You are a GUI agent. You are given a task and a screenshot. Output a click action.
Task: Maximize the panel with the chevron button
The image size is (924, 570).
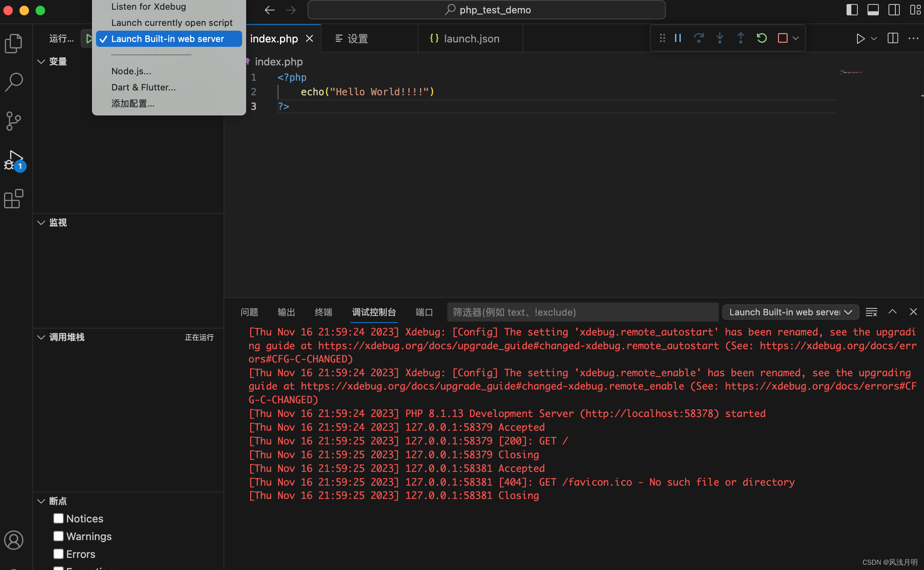click(x=892, y=312)
